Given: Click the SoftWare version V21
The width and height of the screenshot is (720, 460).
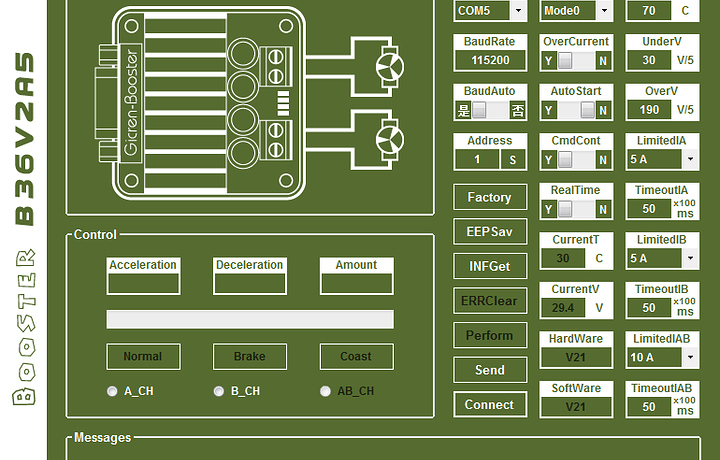Looking at the screenshot, I should (576, 407).
